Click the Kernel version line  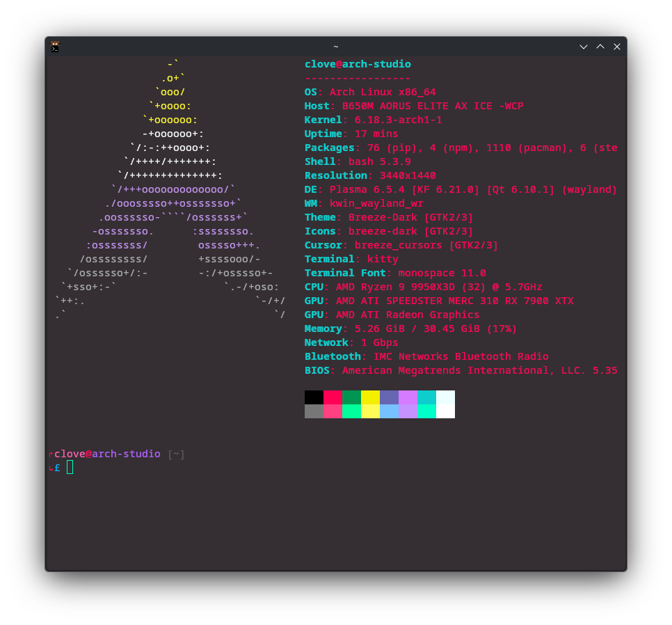373,120
